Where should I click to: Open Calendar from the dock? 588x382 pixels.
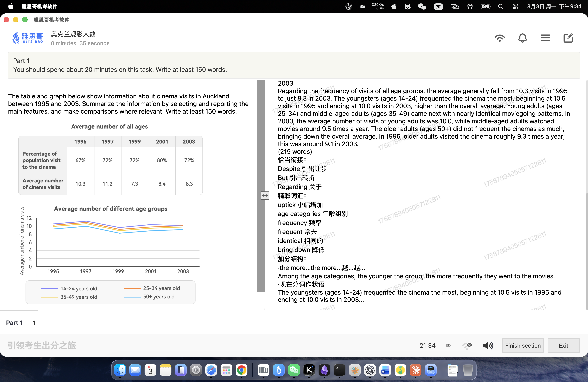pos(150,370)
